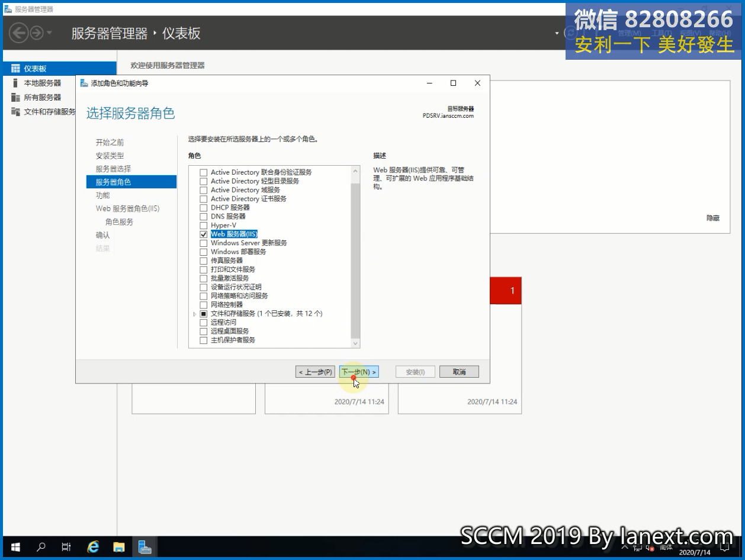Check the 远程桌面服务 role
This screenshot has height=560, width=745.
pyautogui.click(x=204, y=332)
